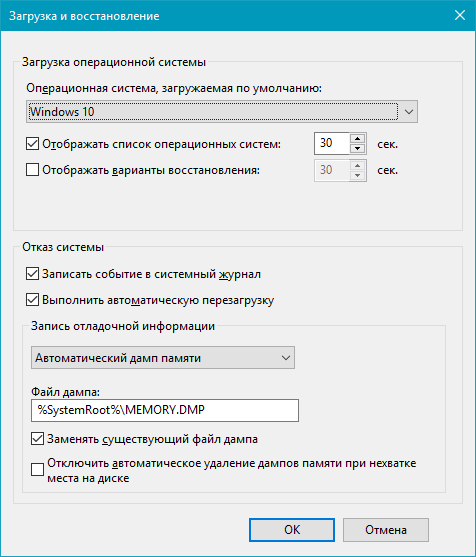Image resolution: width=476 pixels, height=557 pixels.
Task: Select the Windows 10 combo box
Action: (222, 112)
